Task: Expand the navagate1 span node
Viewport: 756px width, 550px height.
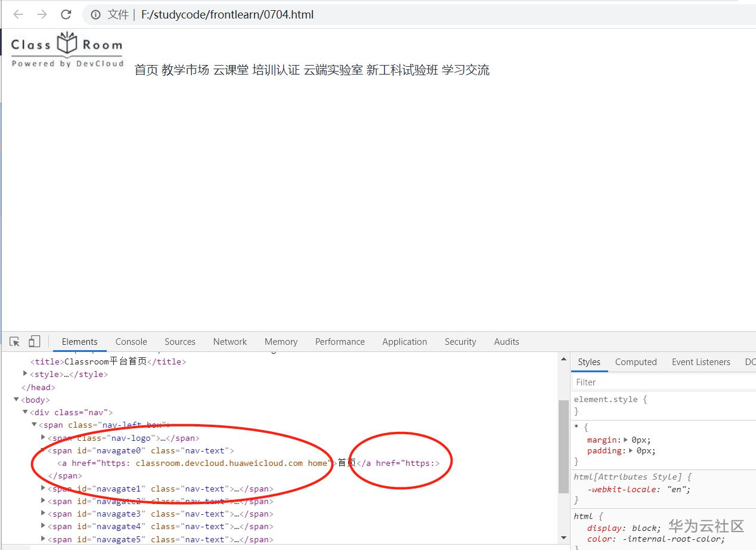Action: pyautogui.click(x=43, y=488)
